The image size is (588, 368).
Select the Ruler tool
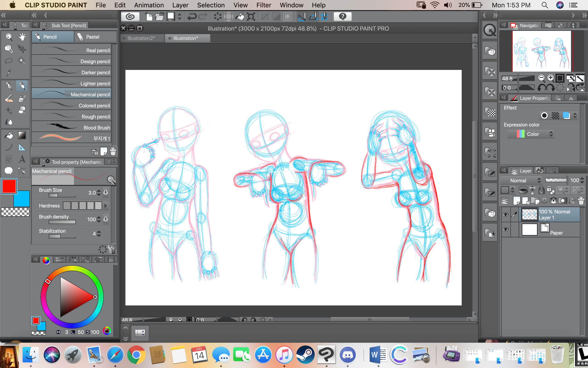coord(22,147)
